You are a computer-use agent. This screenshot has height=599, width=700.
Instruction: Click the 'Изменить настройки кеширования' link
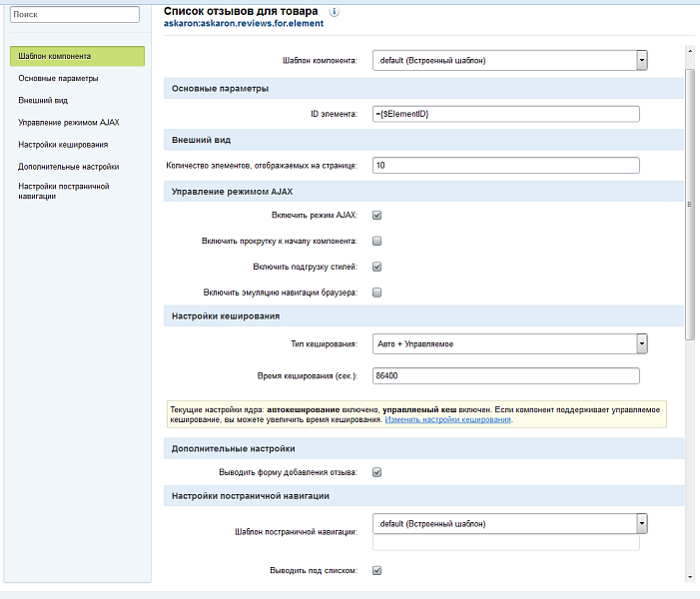(x=448, y=420)
